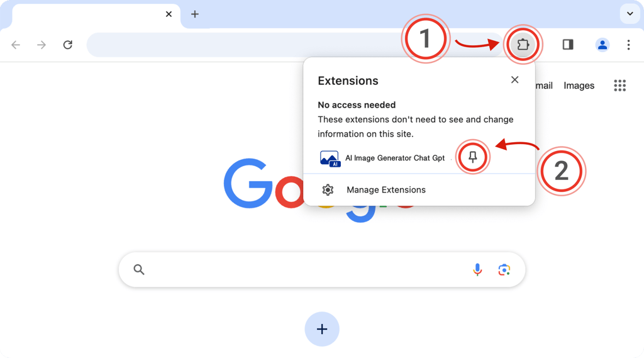Search by image with Lens icon
Screen dimensions: 644x358
pos(504,270)
